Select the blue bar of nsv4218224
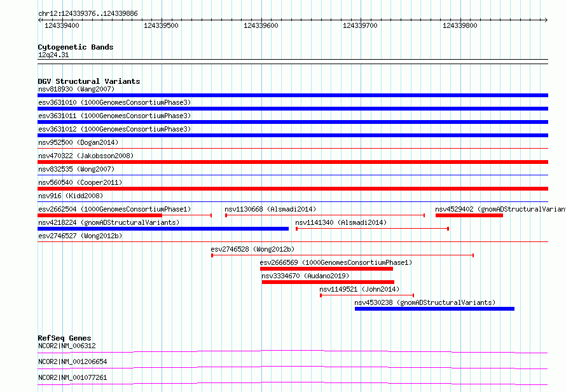Image resolution: width=566 pixels, height=392 pixels. [x=163, y=229]
